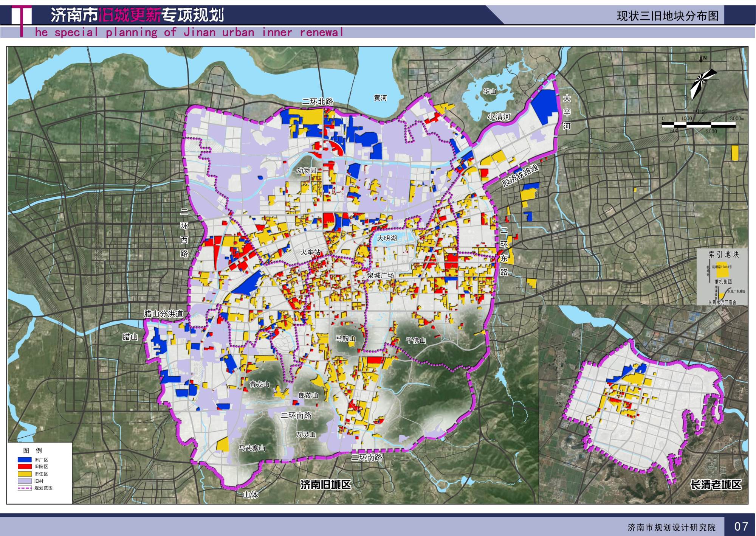Click the black-and-white distance scale bar
The image size is (756, 536).
tap(699, 125)
